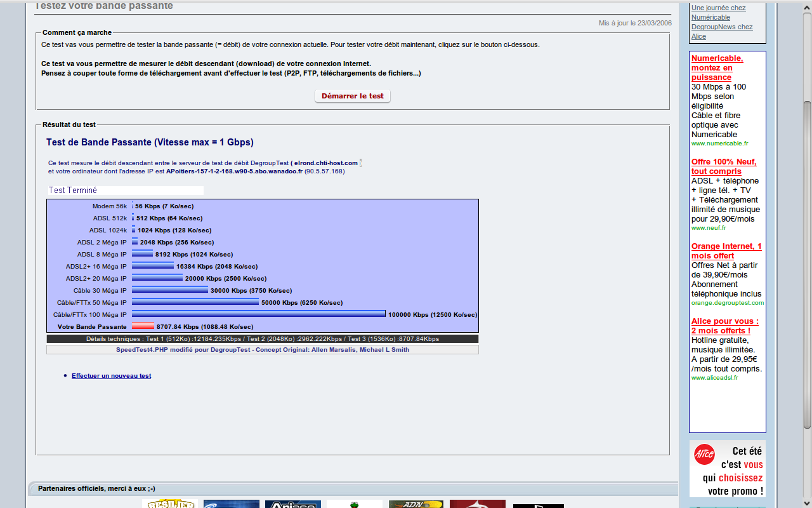Click Orange Internet, 1 mois offert ad
This screenshot has width=812, height=508.
point(726,251)
